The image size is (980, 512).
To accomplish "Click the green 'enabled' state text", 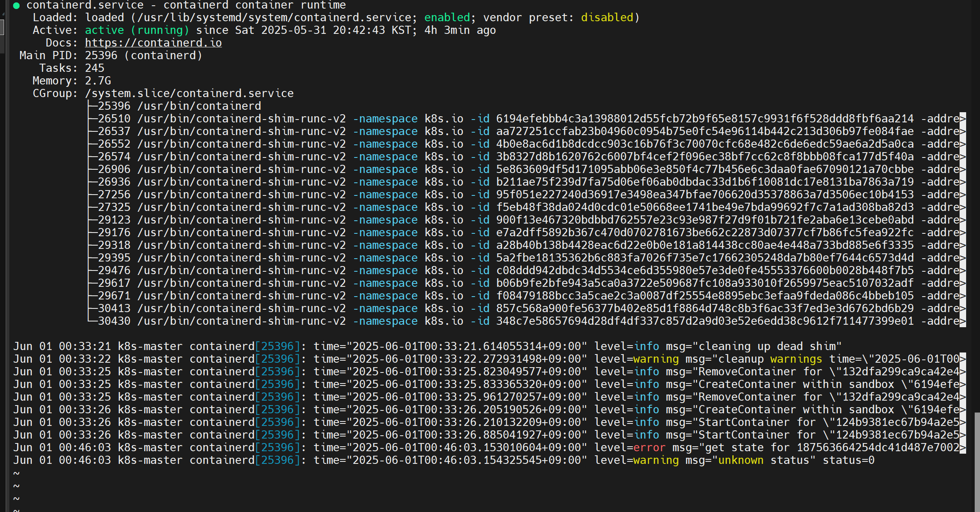I will coord(447,18).
